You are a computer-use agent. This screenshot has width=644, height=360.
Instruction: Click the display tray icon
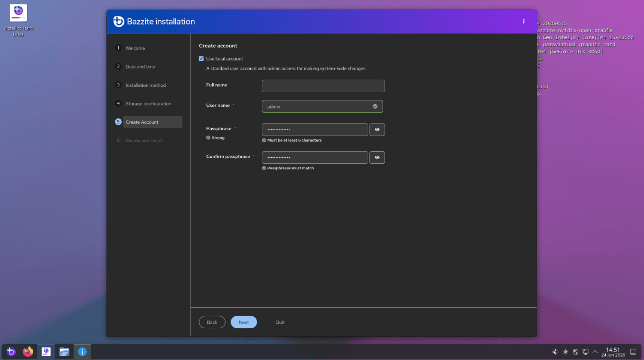tap(585, 352)
